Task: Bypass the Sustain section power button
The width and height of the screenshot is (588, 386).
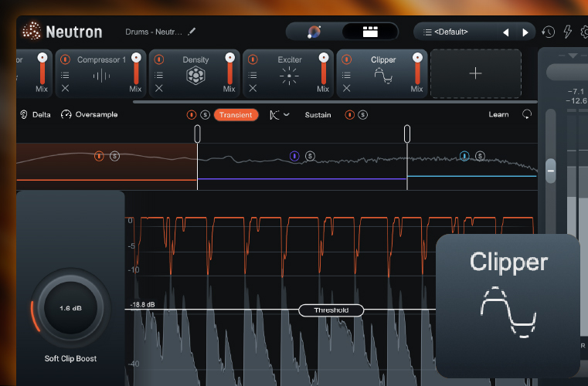Action: [x=349, y=115]
